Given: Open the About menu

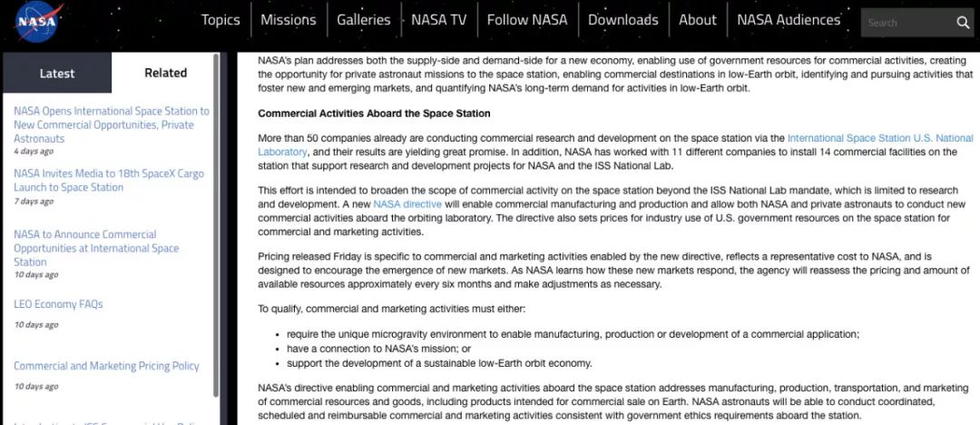Looking at the screenshot, I should pyautogui.click(x=698, y=20).
